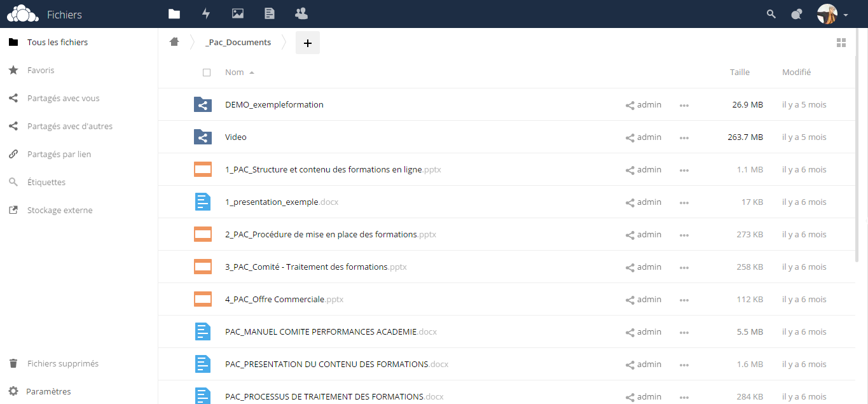Open the new file menu with plus button
This screenshot has height=404, width=868.
coord(308,43)
